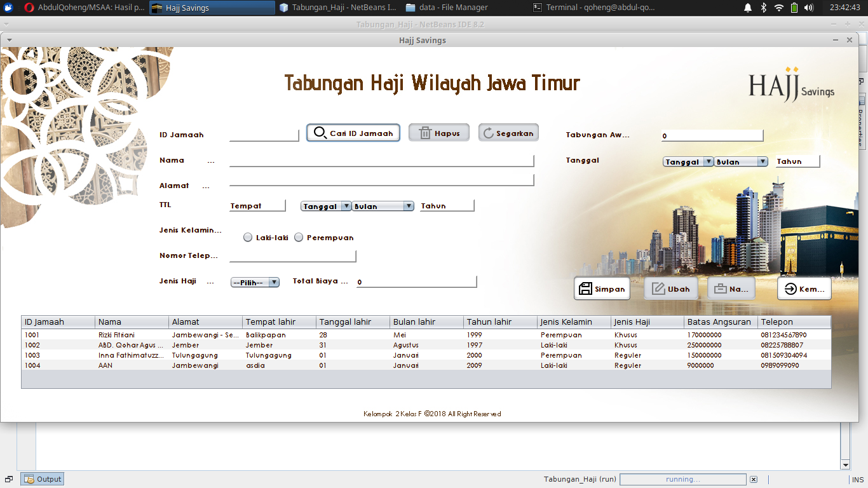Click the Tulungagung address cell in row 1003
This screenshot has height=488, width=868.
tap(206, 355)
